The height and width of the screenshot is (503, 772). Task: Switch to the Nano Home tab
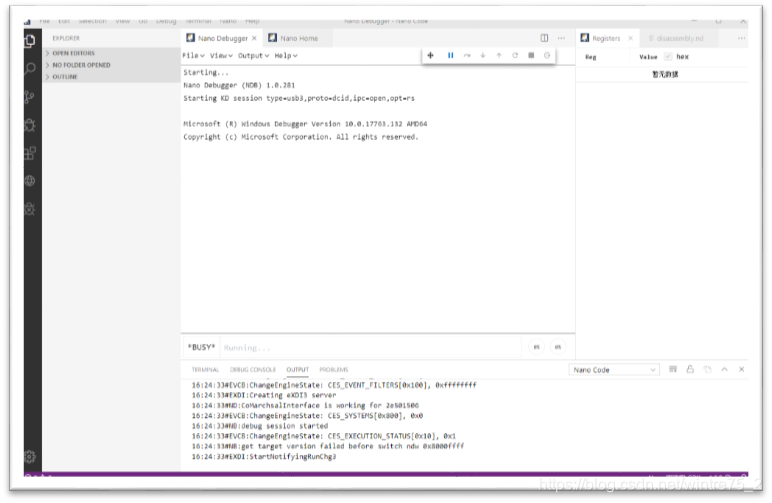[298, 38]
